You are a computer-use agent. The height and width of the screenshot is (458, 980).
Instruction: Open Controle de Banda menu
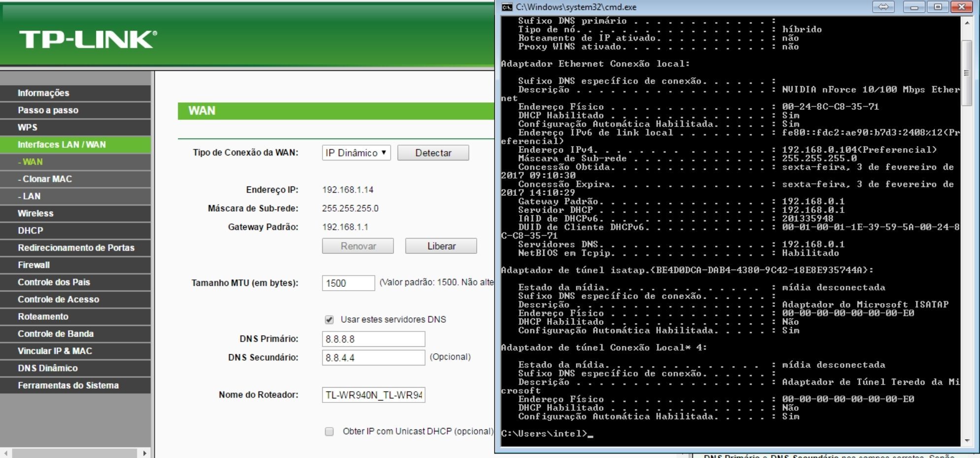(75, 334)
